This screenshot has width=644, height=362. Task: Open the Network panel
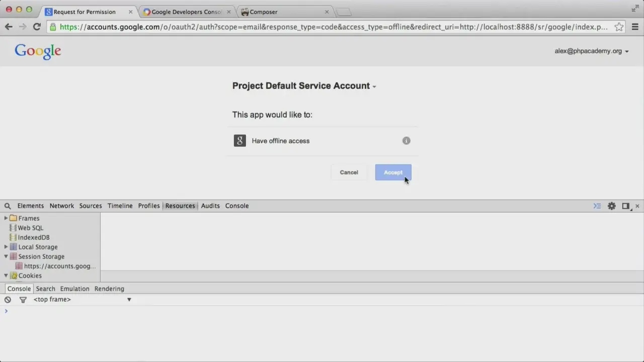pos(62,206)
